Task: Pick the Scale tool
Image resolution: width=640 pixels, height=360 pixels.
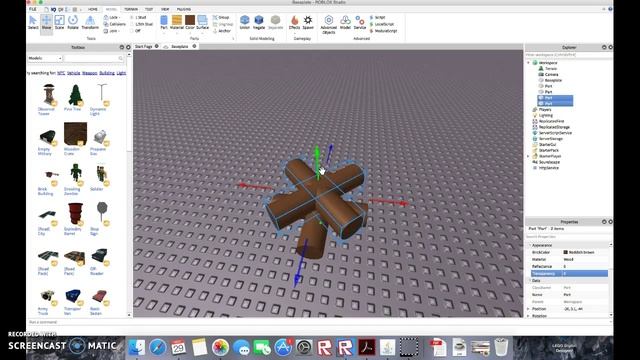Action: click(x=60, y=22)
